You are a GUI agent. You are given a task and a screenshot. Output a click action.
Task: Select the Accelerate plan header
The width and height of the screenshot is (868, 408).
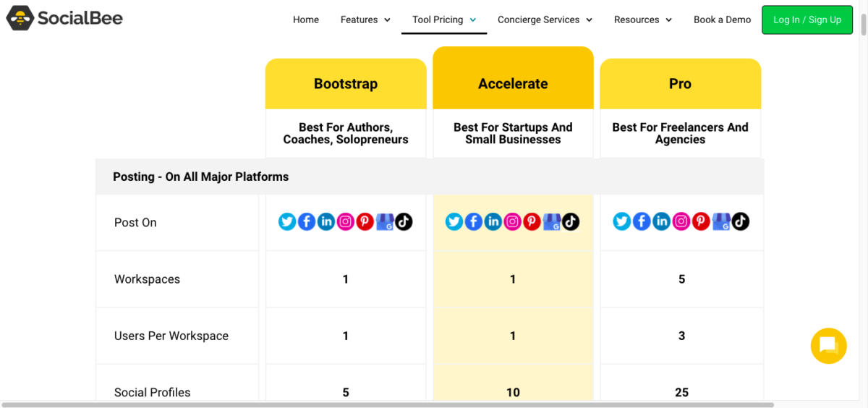pyautogui.click(x=513, y=84)
